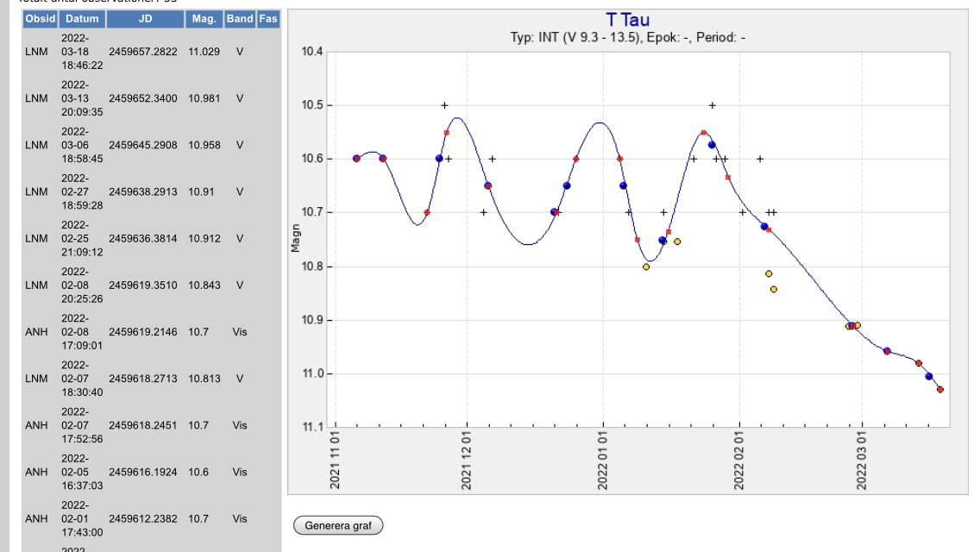The image size is (980, 552).
Task: Click the plus marker at 10.5 in late January 2022
Action: coord(713,105)
